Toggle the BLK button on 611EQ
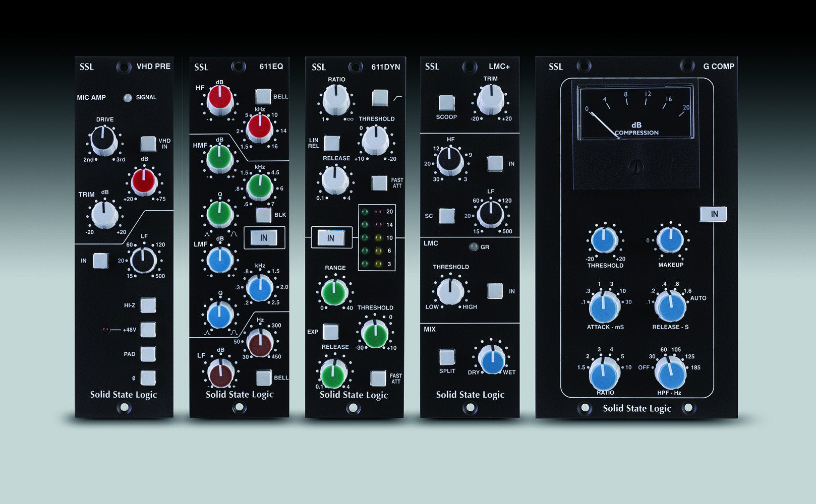Viewport: 816px width, 504px height. (x=263, y=215)
